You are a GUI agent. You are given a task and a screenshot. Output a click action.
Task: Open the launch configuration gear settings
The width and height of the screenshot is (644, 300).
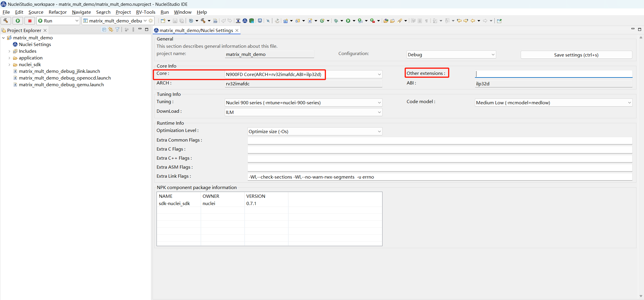151,21
